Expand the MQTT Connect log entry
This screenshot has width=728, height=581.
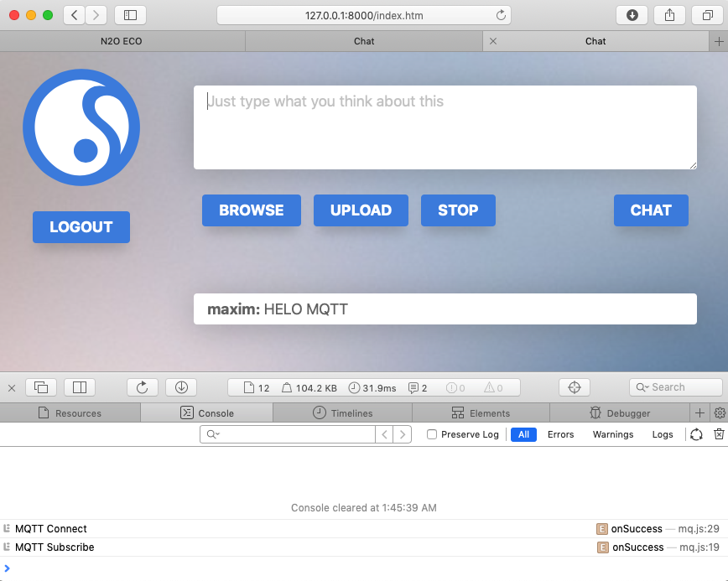(7, 529)
